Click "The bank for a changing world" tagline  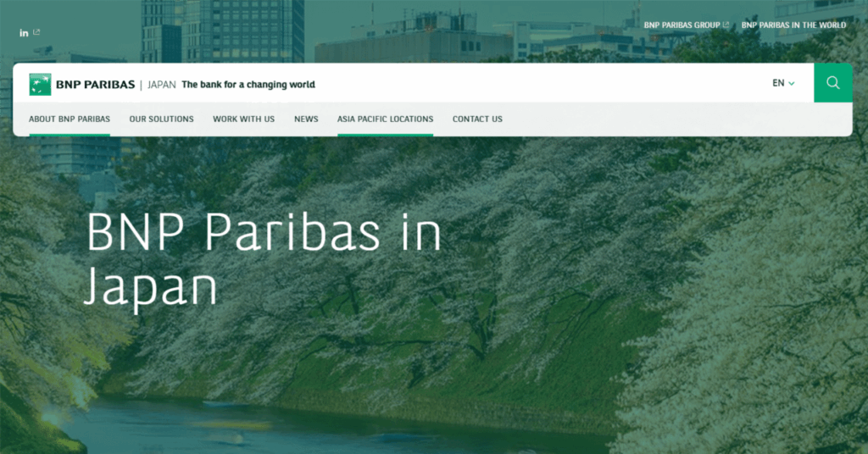(248, 85)
